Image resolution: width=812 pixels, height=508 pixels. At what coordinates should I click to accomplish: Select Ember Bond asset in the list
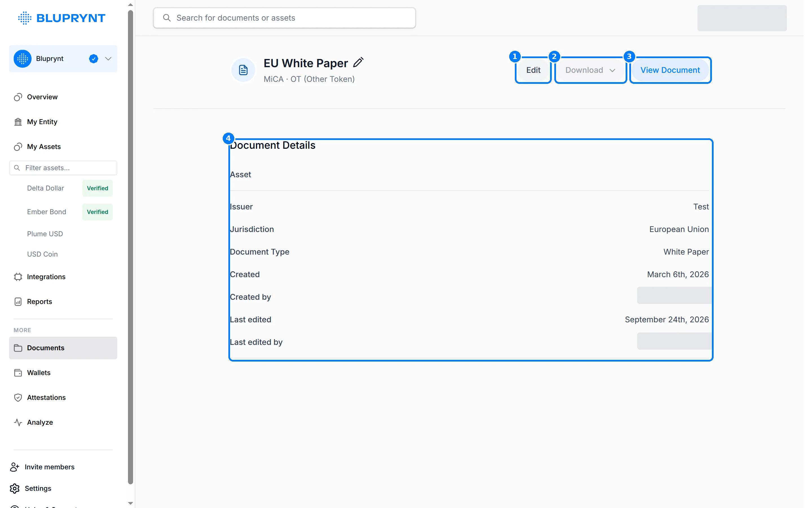47,212
